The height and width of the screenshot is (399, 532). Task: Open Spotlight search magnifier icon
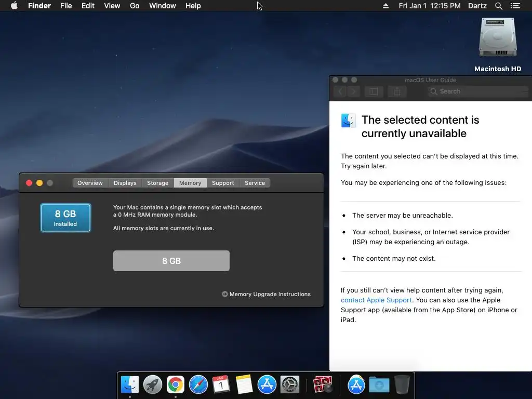coord(498,6)
